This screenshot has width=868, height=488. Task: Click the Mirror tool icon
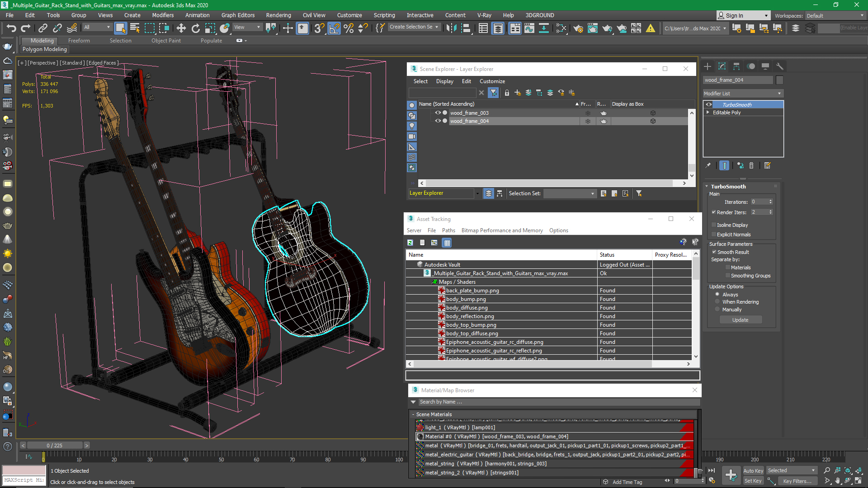click(x=451, y=28)
